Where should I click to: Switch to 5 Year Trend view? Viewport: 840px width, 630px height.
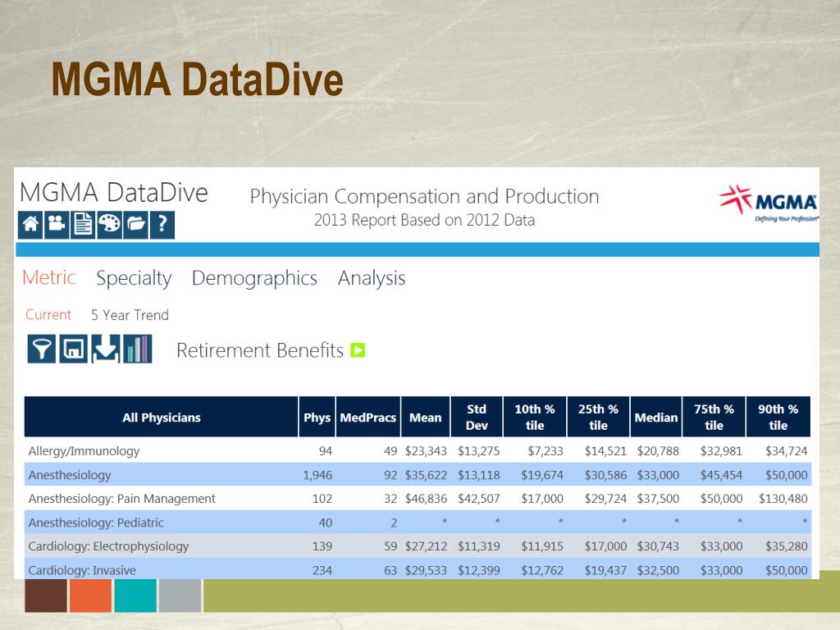coord(130,315)
